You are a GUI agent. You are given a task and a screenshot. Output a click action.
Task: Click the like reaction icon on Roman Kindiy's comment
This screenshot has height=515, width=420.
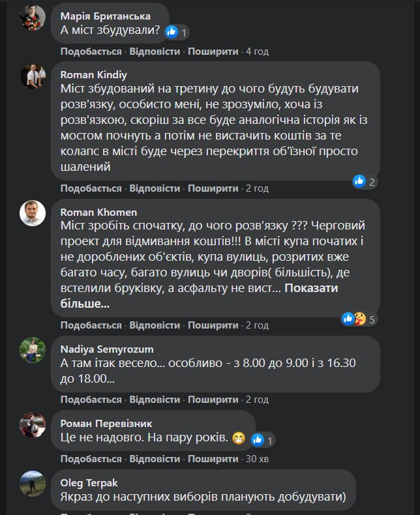[359, 182]
